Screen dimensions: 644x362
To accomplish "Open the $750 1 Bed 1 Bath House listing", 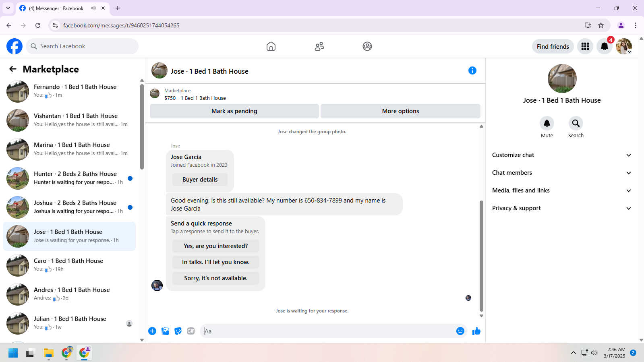I will (195, 98).
